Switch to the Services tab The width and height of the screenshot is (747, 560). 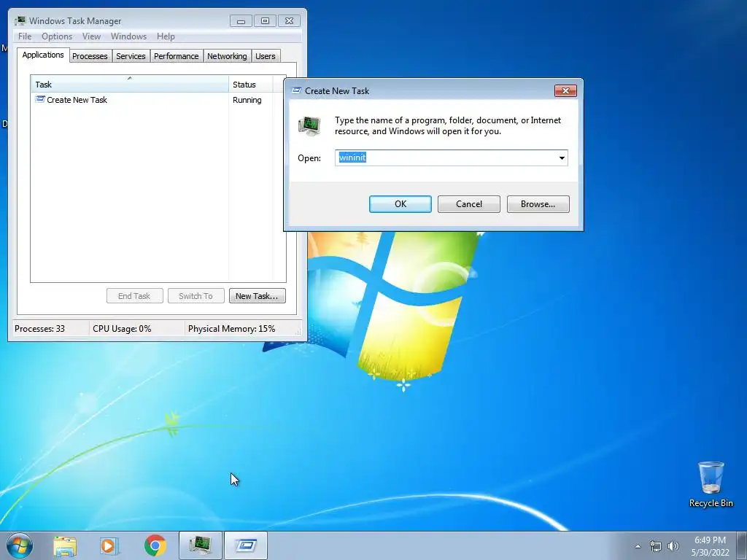point(131,56)
